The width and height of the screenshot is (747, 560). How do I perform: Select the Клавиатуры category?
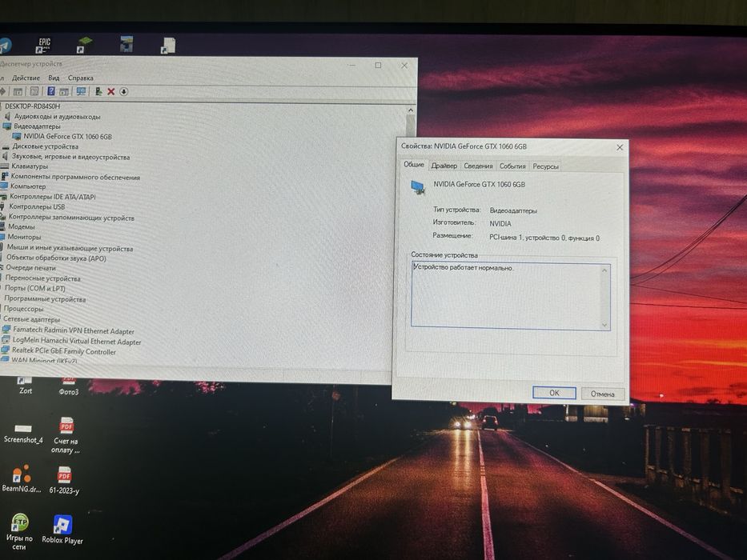[x=30, y=166]
